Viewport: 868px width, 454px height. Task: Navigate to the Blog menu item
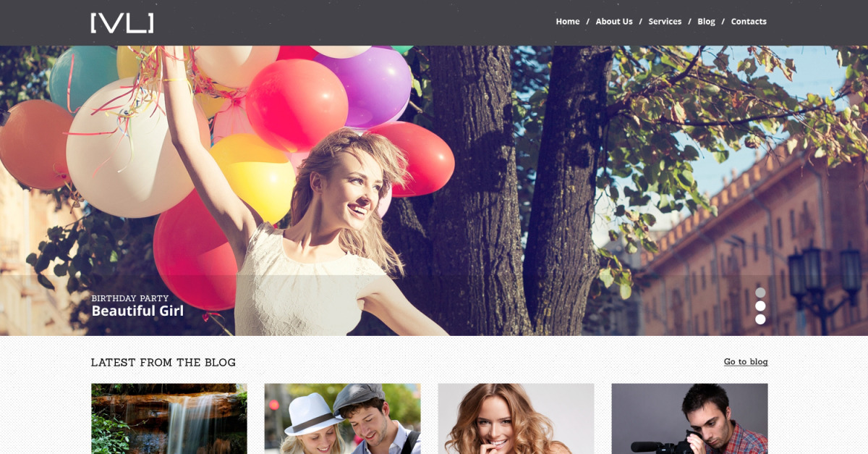tap(706, 22)
